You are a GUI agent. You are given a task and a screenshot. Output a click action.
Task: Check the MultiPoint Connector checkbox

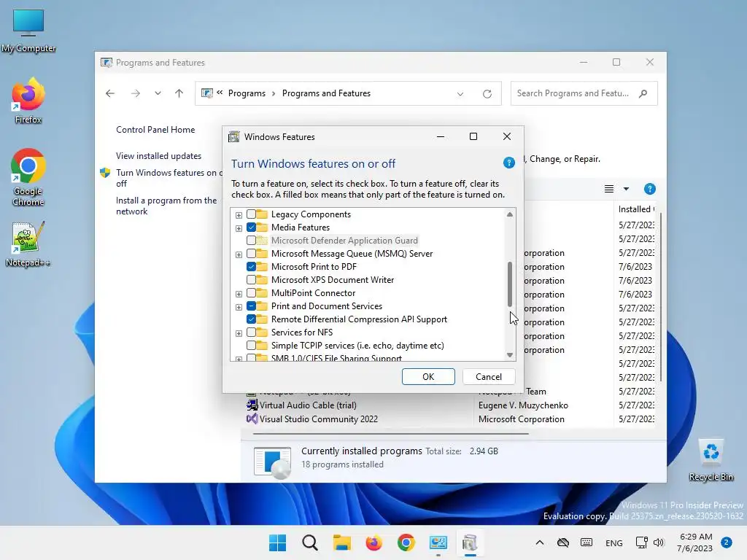[251, 293]
